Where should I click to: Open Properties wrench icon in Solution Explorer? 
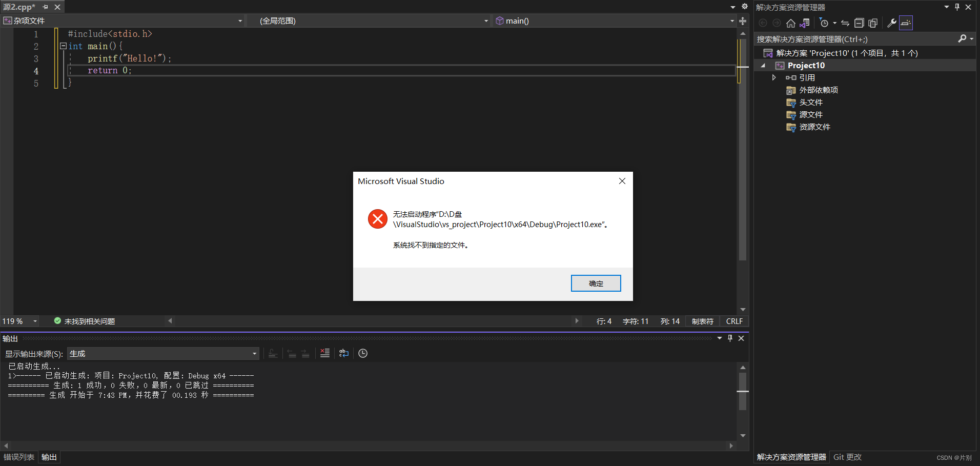tap(892, 23)
